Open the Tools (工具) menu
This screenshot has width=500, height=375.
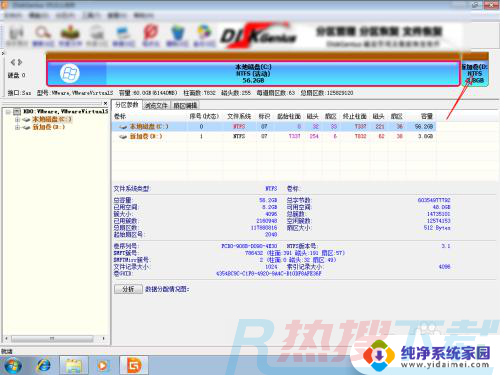pyautogui.click(x=91, y=15)
